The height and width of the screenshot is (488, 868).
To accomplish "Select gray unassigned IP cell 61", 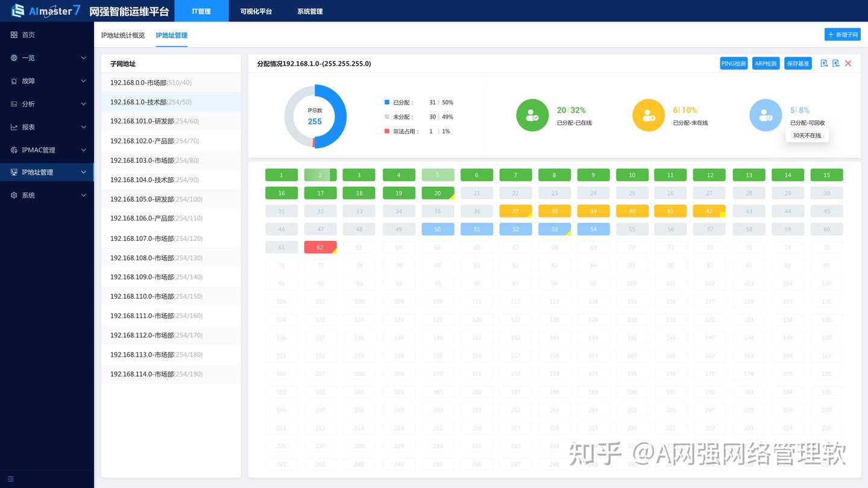I will click(281, 248).
